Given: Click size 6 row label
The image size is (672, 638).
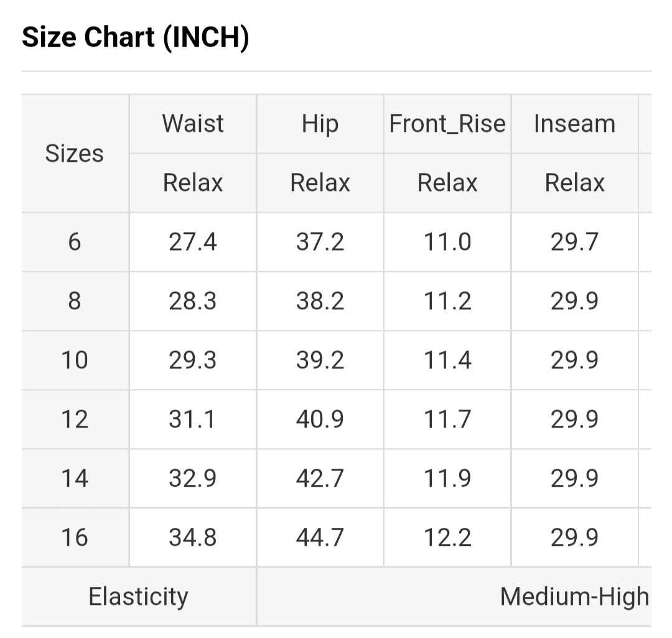Looking at the screenshot, I should click(75, 242).
